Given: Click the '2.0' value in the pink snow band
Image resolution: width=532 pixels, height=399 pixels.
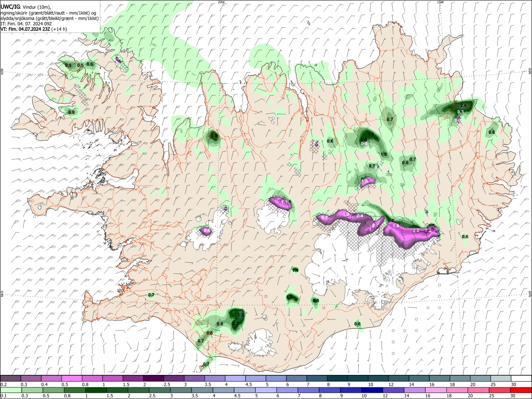Looking at the screenshot, I should pyautogui.click(x=416, y=231).
